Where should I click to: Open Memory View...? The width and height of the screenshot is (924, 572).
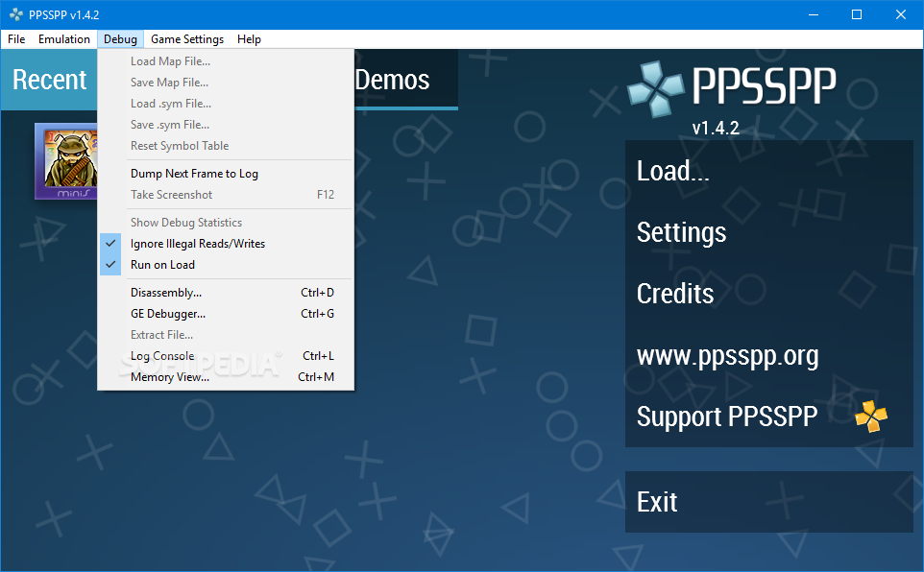[x=226, y=377]
